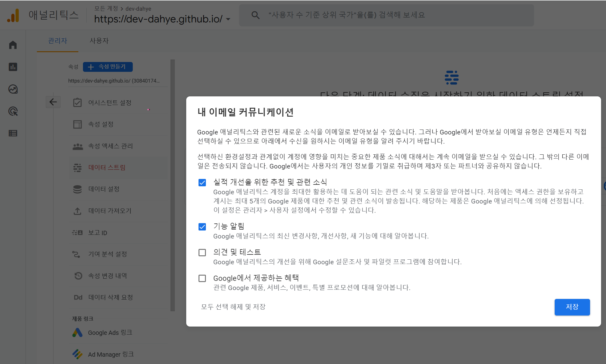This screenshot has width=606, height=364.
Task: Open 속성 액세스 관리 menu item
Action: tap(118, 146)
